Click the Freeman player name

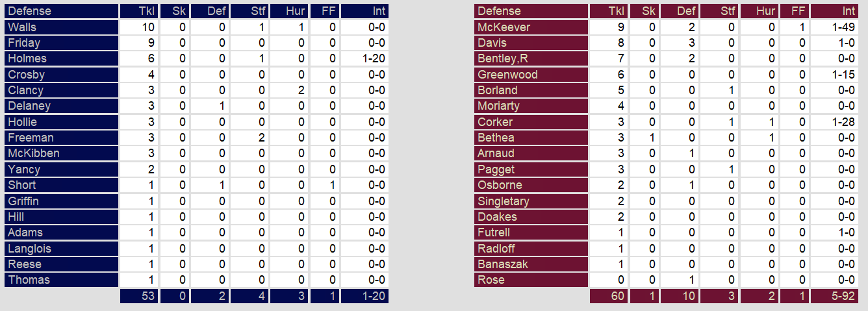pos(31,138)
